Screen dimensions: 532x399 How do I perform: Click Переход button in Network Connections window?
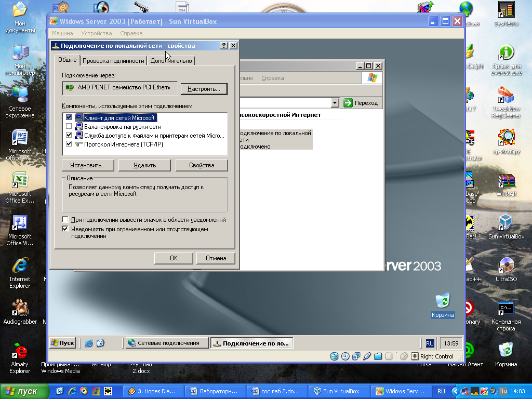click(361, 103)
